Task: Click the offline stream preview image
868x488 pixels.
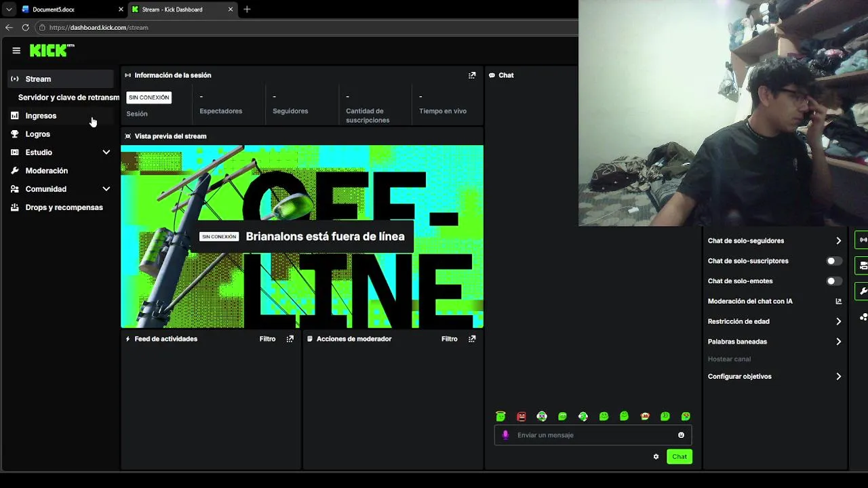Action: 302,237
